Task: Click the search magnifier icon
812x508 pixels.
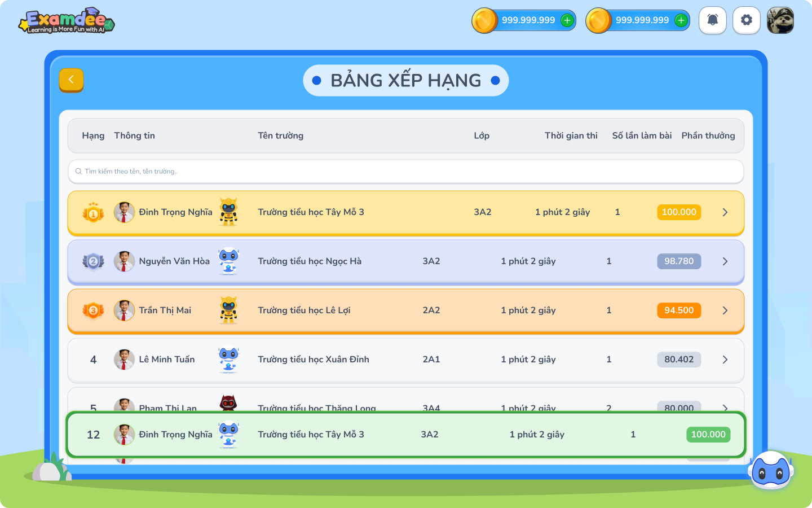Action: (78, 172)
